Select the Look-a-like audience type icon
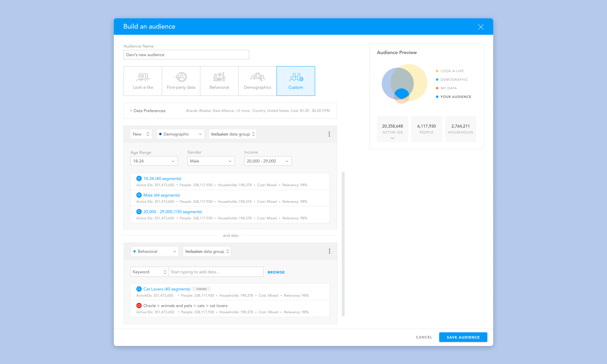The width and height of the screenshot is (607, 364). (143, 77)
